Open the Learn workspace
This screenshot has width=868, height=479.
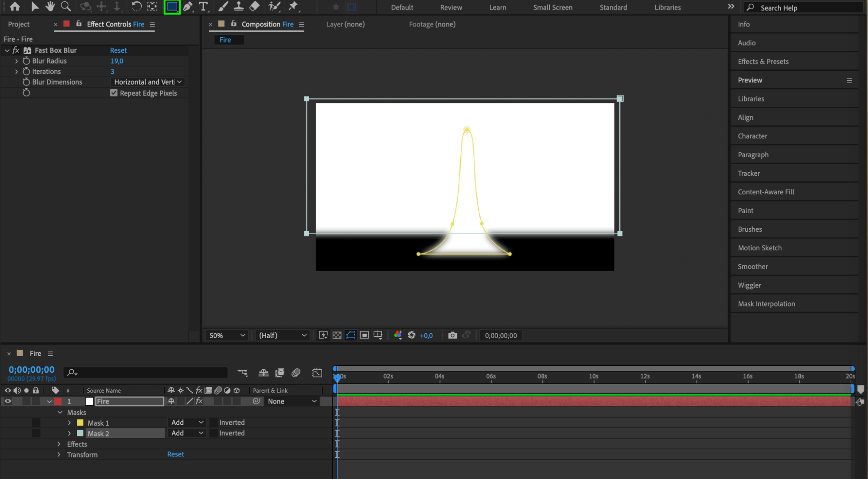point(498,7)
